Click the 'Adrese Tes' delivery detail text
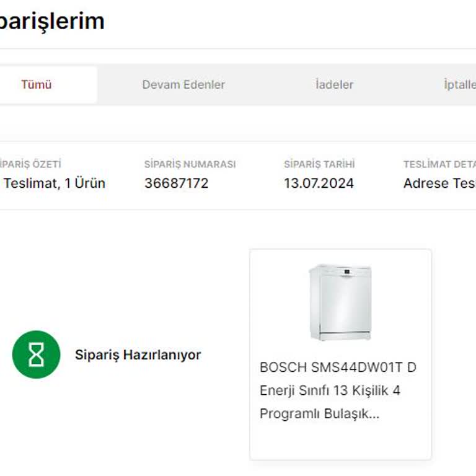Image resolution: width=476 pixels, height=476 pixels. 439,183
